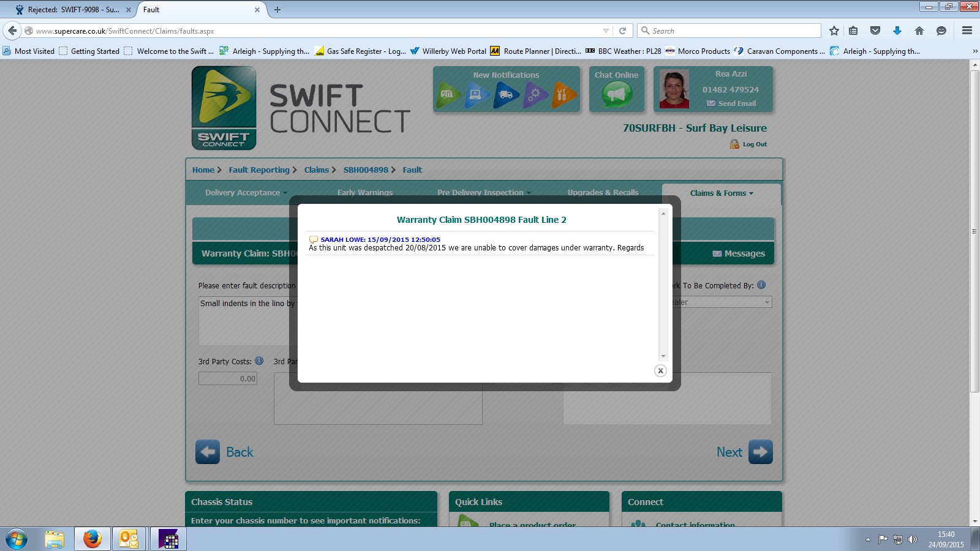
Task: Open the Early Warnings menu item
Action: [x=365, y=193]
